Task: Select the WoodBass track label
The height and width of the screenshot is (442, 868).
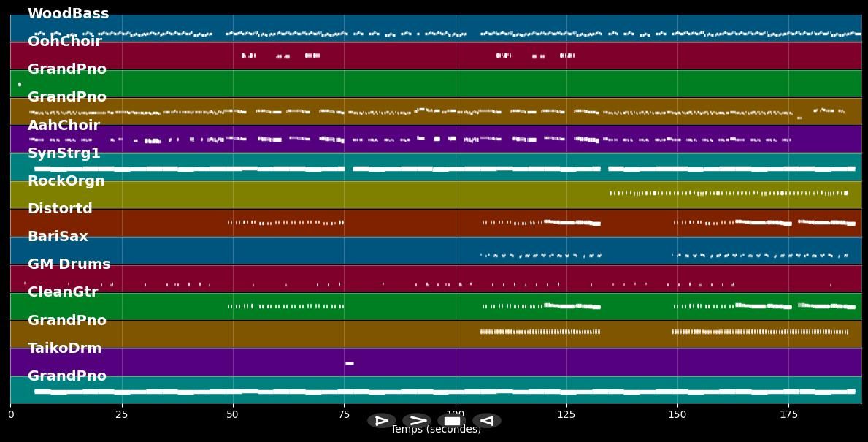Action: (68, 14)
